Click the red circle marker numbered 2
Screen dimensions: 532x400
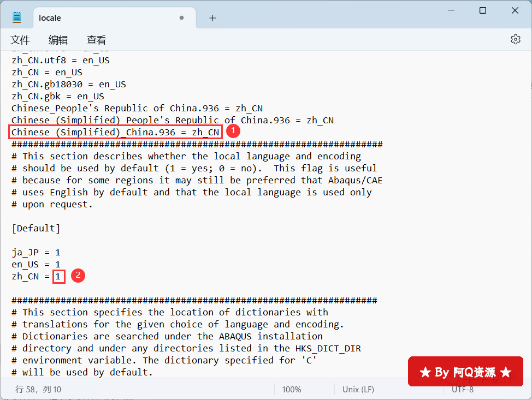click(78, 276)
